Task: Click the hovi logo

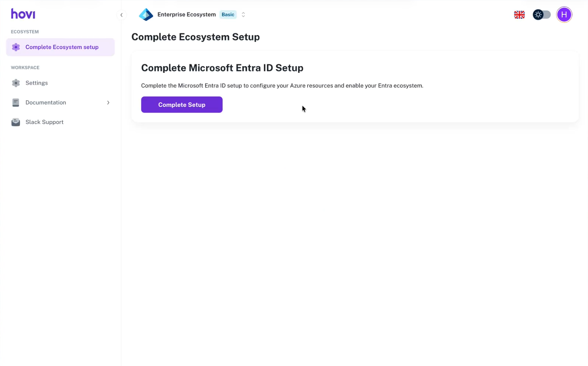Action: 23,14
